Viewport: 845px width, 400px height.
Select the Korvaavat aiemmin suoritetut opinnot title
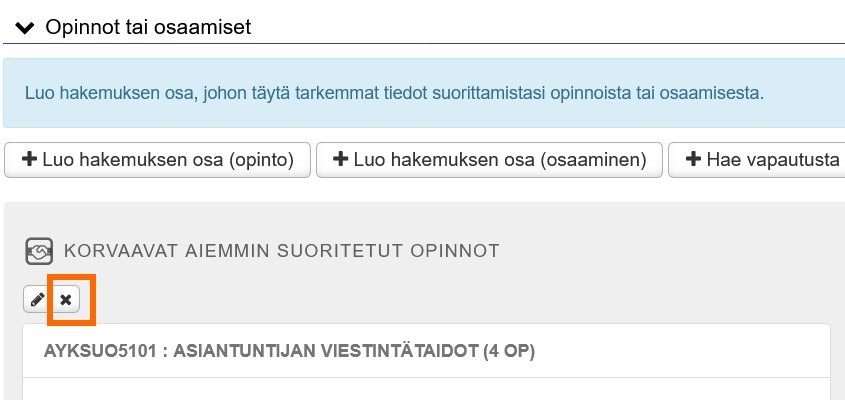tap(281, 250)
